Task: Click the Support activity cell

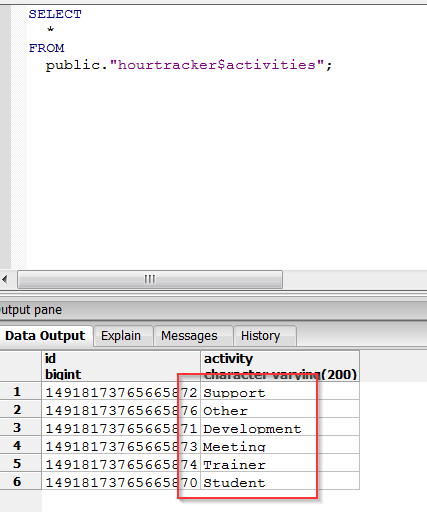Action: click(x=280, y=391)
